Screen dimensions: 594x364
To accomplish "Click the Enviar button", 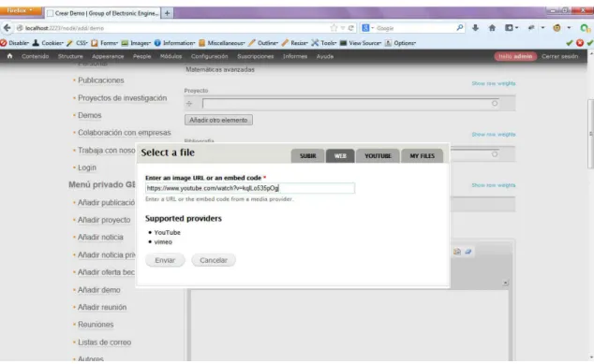I will pos(165,260).
